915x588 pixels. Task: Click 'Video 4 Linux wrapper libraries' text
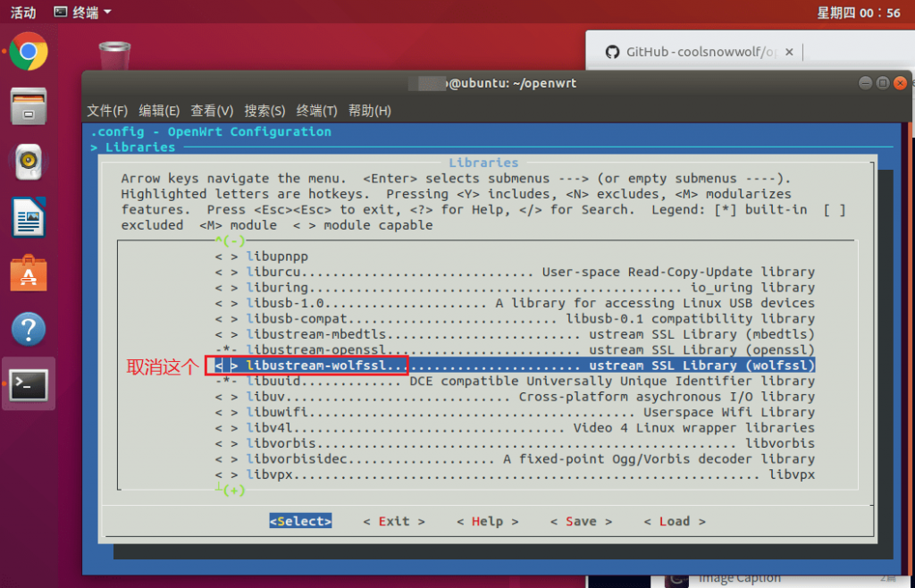pos(693,427)
